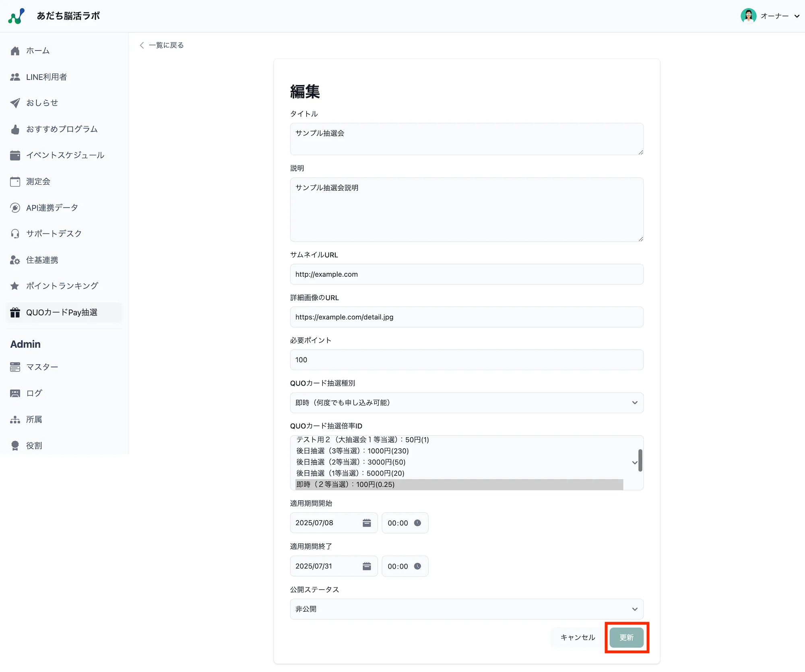Image resolution: width=805 pixels, height=672 pixels.
Task: Click the 更新 button
Action: (x=626, y=637)
